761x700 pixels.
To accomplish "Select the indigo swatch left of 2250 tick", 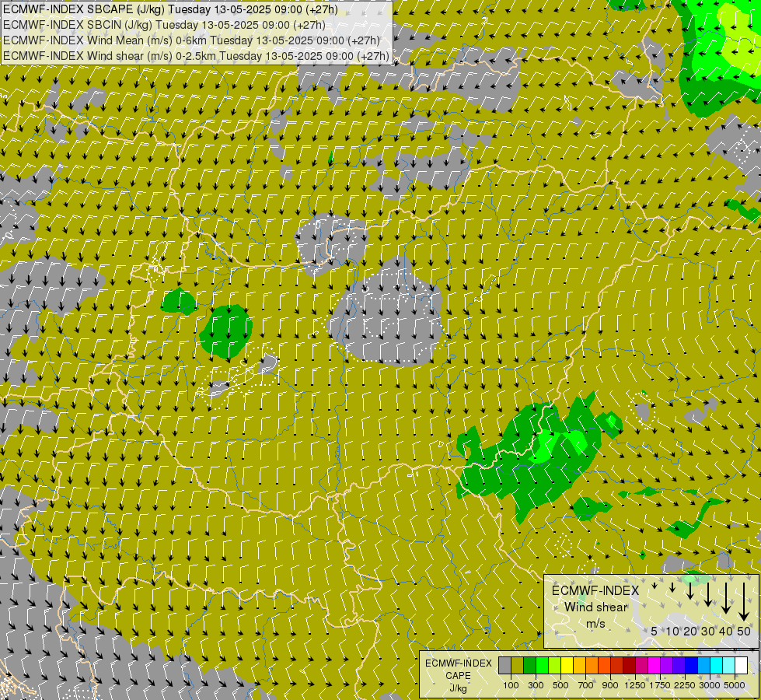I will coord(679,665).
